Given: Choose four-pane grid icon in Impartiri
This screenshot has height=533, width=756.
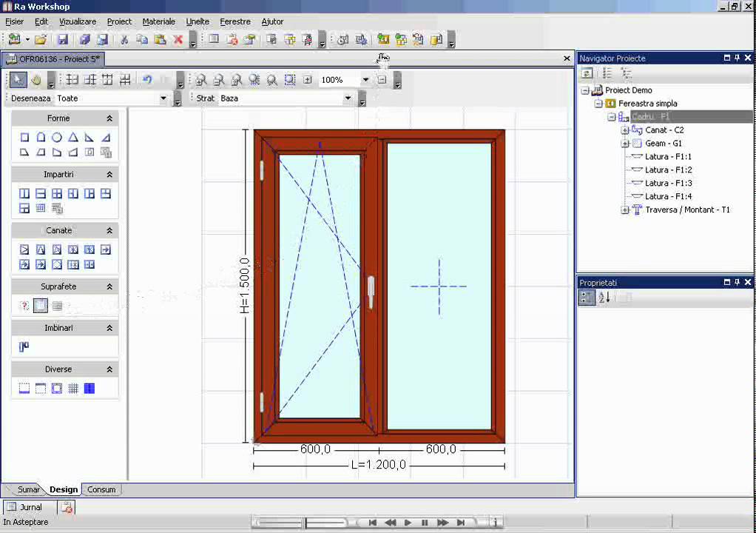Looking at the screenshot, I should (x=57, y=193).
